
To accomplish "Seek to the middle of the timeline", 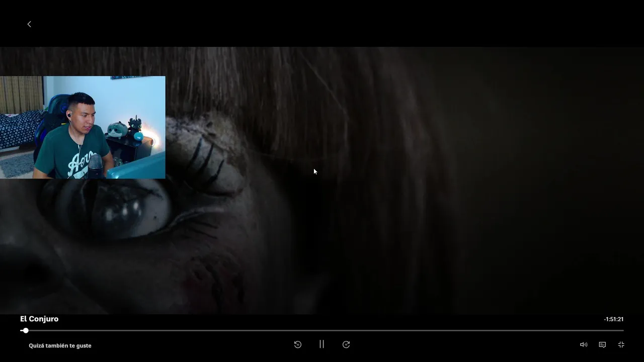I will pos(322,330).
